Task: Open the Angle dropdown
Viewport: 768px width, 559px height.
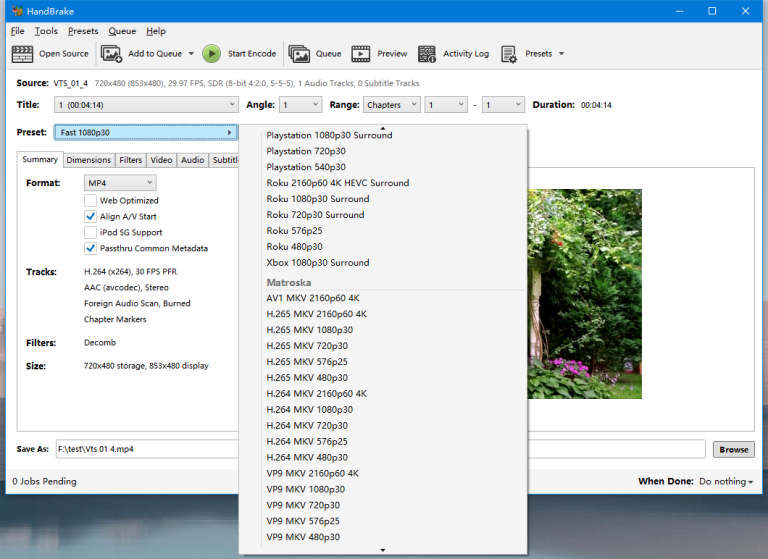Action: click(300, 105)
